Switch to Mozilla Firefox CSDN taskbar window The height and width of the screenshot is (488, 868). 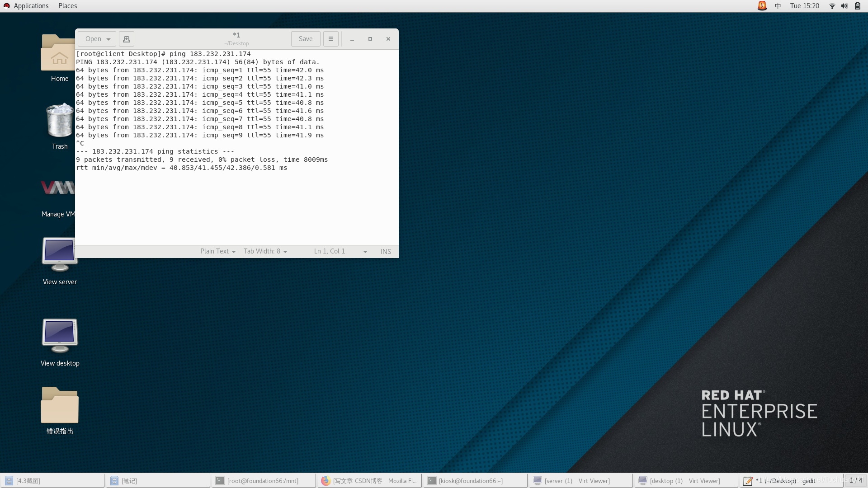click(370, 481)
